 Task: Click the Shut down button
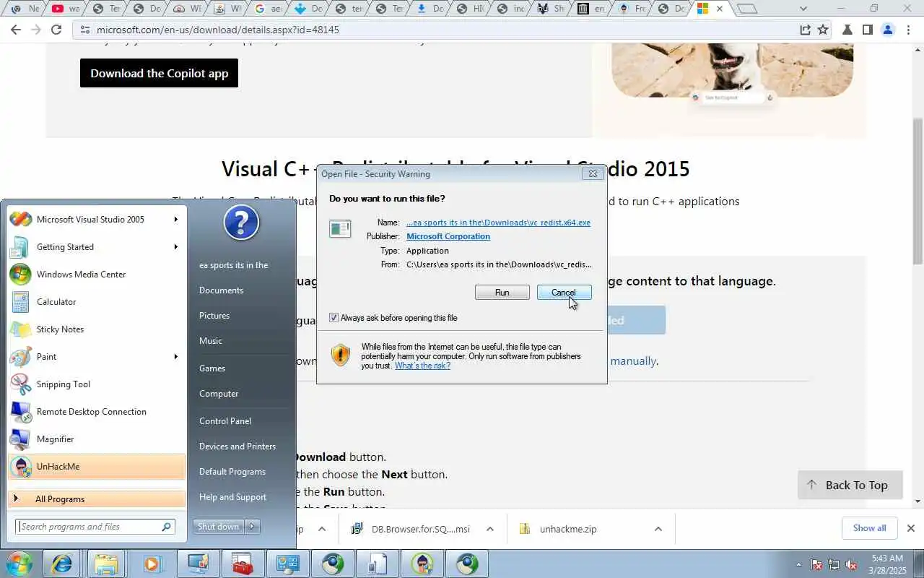[x=219, y=527]
